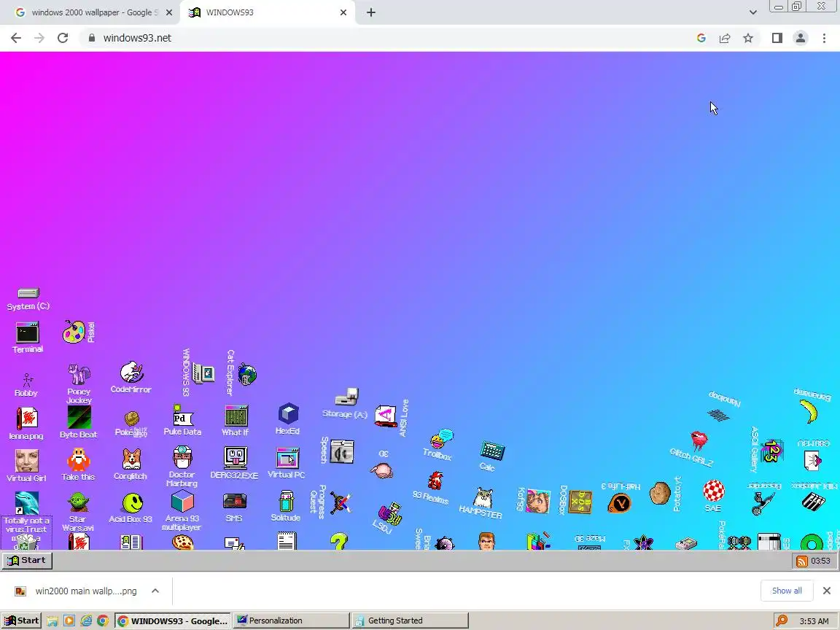The image size is (840, 630).
Task: Launch the Terminal desktop icon
Action: [x=27, y=332]
